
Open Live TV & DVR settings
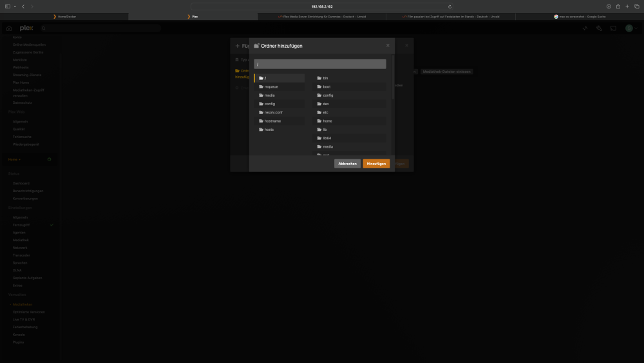click(24, 319)
